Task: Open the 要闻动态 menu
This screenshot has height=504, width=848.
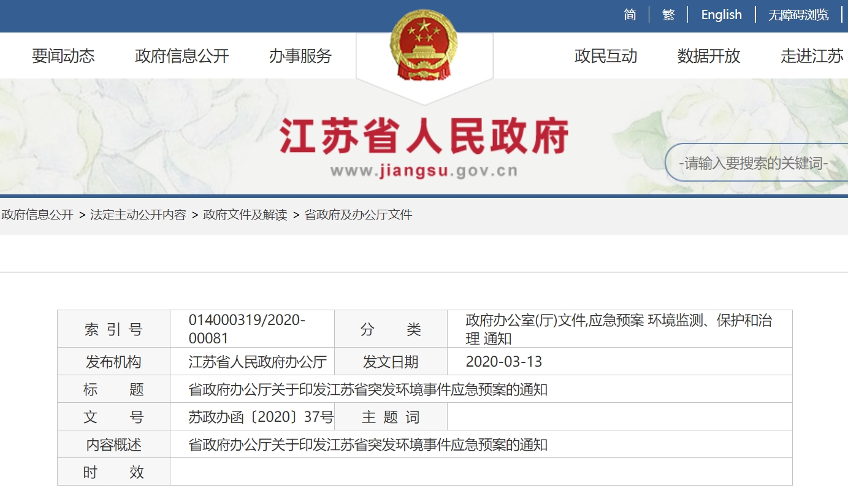Action: (63, 56)
